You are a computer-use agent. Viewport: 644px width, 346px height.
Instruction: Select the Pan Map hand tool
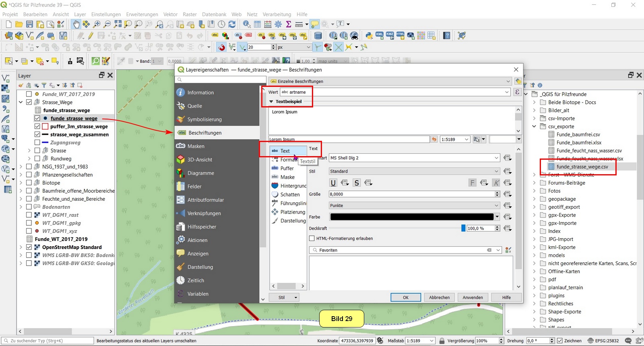pyautogui.click(x=76, y=25)
